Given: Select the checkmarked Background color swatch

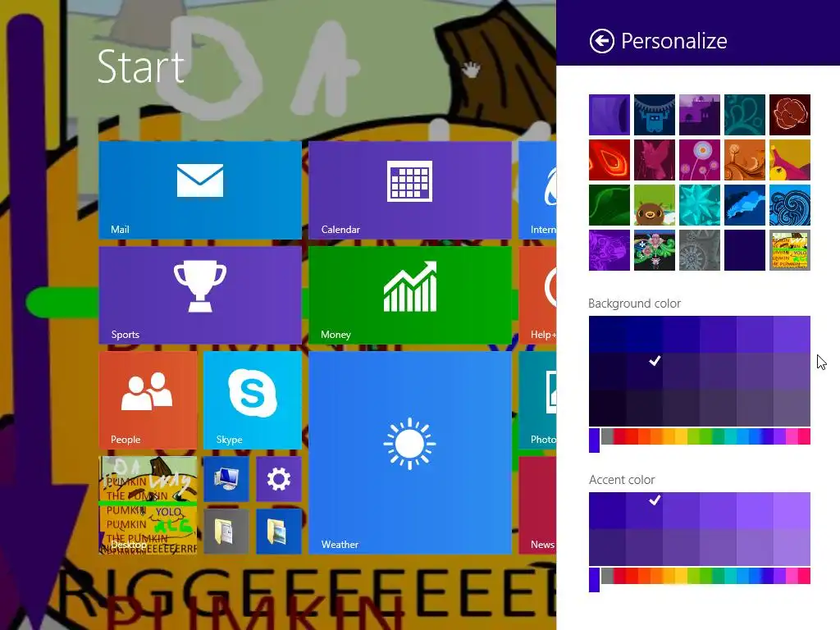Looking at the screenshot, I should click(x=644, y=371).
